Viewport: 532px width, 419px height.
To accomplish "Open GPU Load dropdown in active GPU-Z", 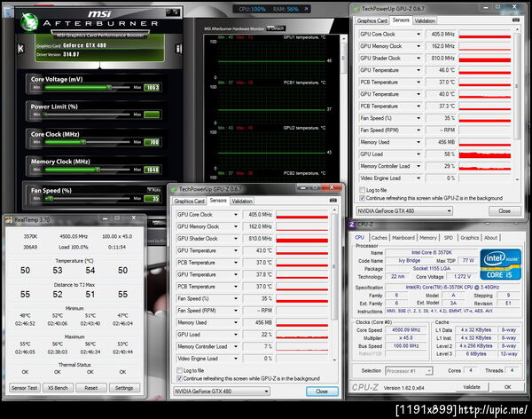I will point(236,335).
